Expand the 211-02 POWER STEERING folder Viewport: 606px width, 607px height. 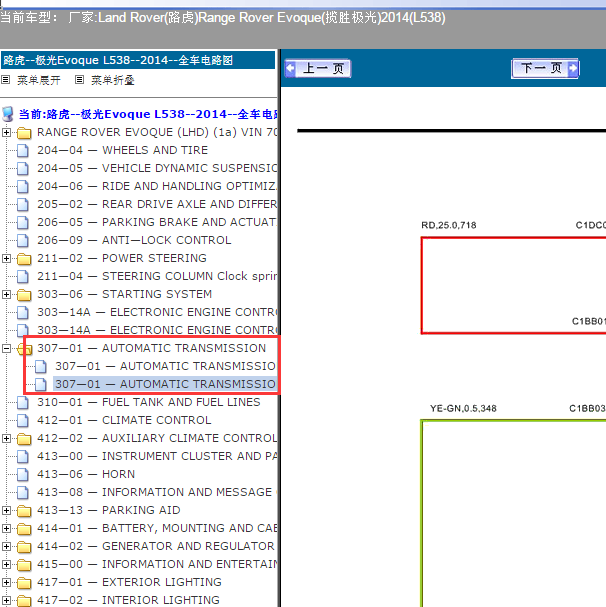(6, 258)
